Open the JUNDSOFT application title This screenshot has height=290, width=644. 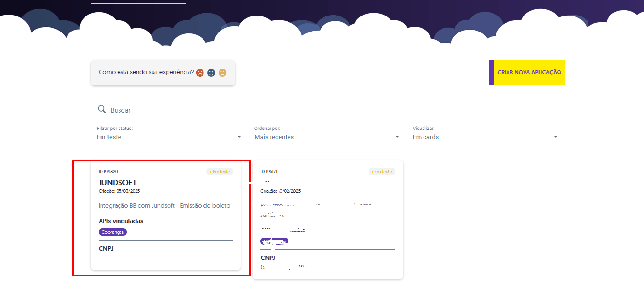(118, 183)
